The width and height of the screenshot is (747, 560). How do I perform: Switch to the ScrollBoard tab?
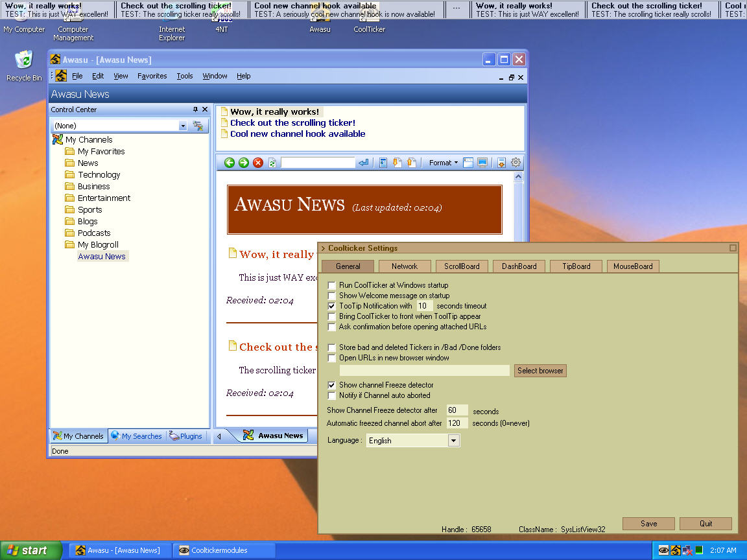pyautogui.click(x=462, y=266)
